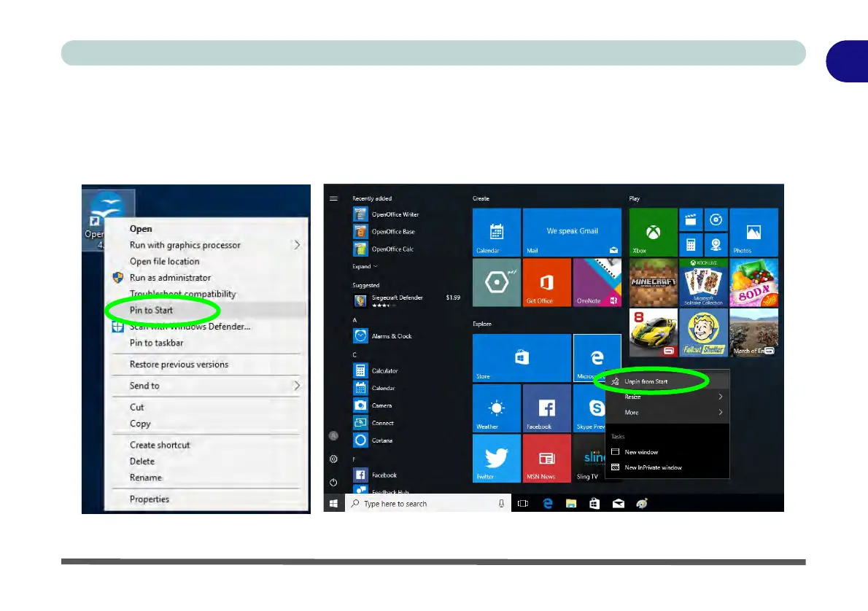868x611 pixels.
Task: Open Microsoft Solitaire Collection tile
Action: (704, 282)
